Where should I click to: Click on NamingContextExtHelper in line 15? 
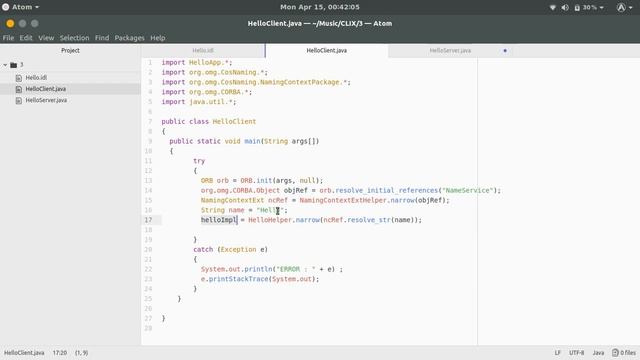pos(343,200)
